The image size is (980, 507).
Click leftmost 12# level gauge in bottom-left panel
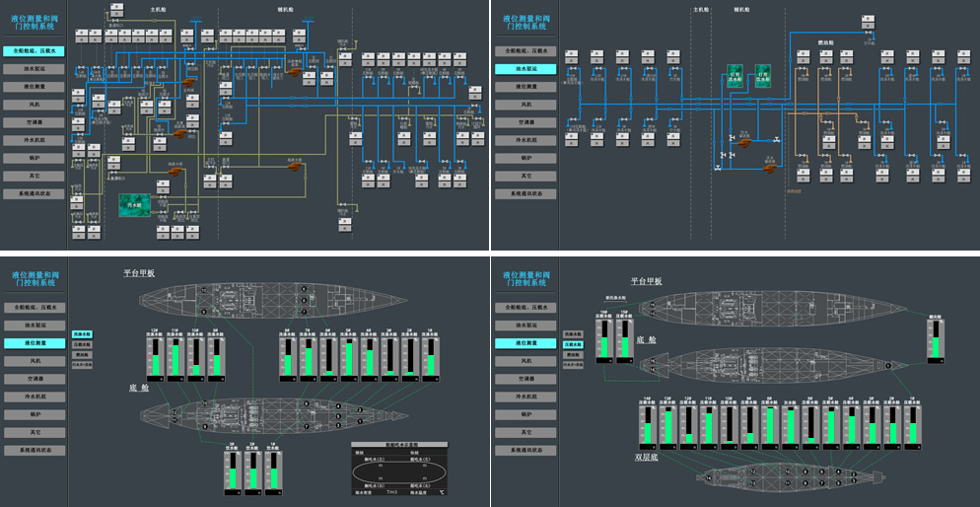(155, 355)
